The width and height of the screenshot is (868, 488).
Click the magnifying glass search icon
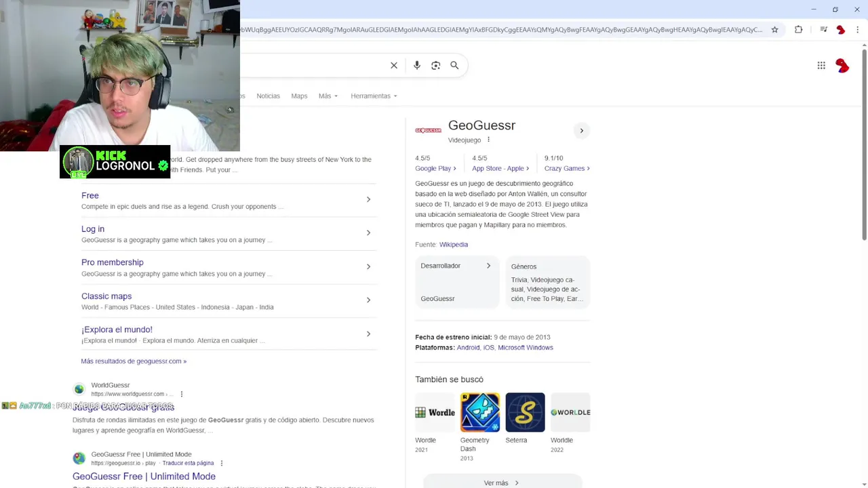[x=454, y=65]
